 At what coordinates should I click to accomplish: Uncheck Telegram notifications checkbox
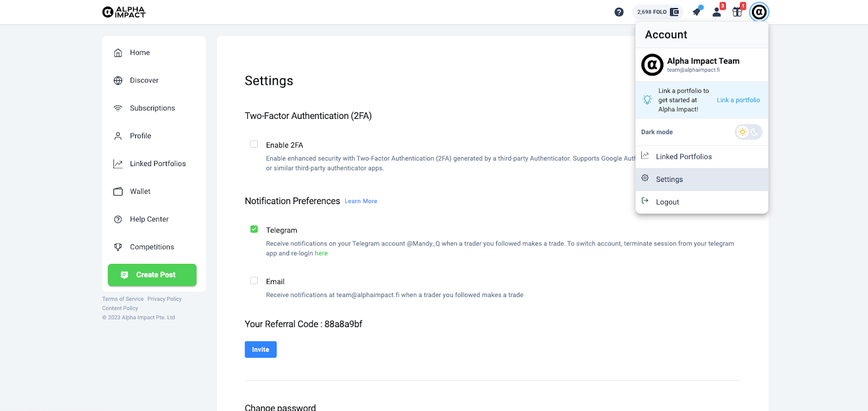pyautogui.click(x=254, y=230)
